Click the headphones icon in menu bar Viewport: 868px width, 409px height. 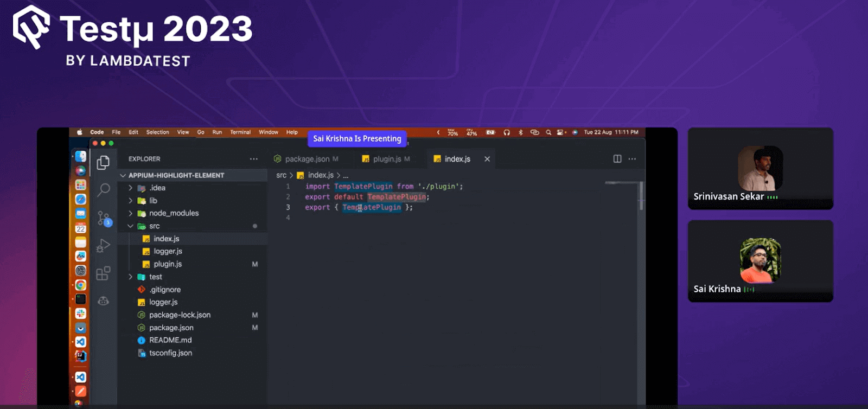[507, 132]
